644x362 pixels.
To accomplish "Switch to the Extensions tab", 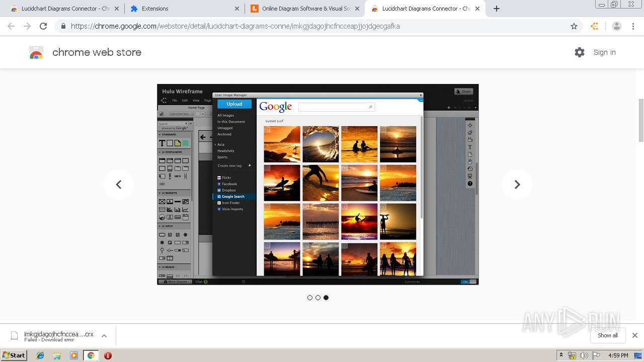I will coord(184,9).
